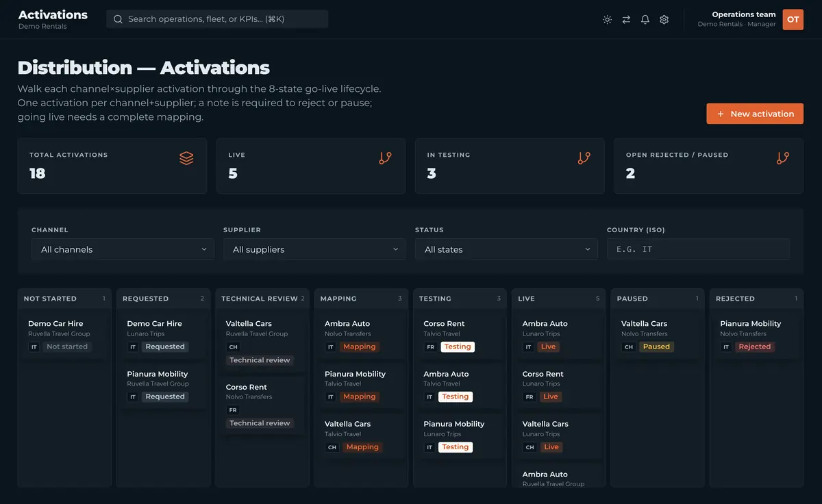The height and width of the screenshot is (504, 822).
Task: Open Corso Rent card in Testing column
Action: (460, 335)
